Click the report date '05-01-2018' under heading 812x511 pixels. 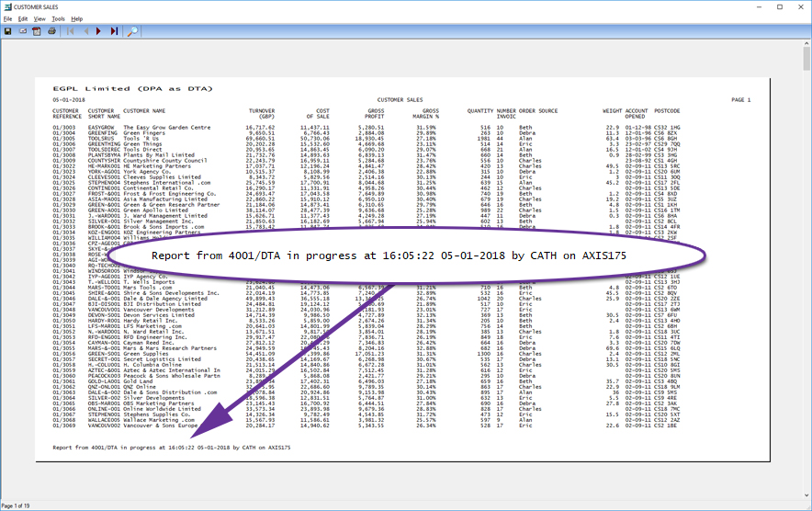[x=68, y=99]
